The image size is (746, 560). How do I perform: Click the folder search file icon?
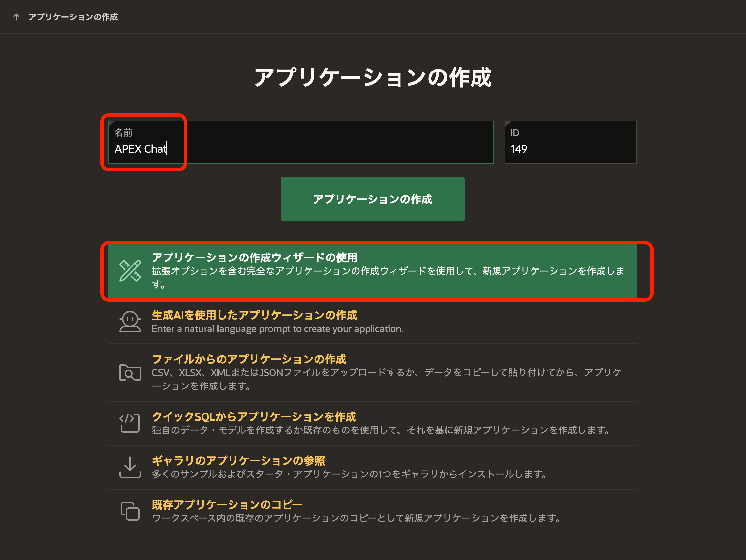pos(130,372)
